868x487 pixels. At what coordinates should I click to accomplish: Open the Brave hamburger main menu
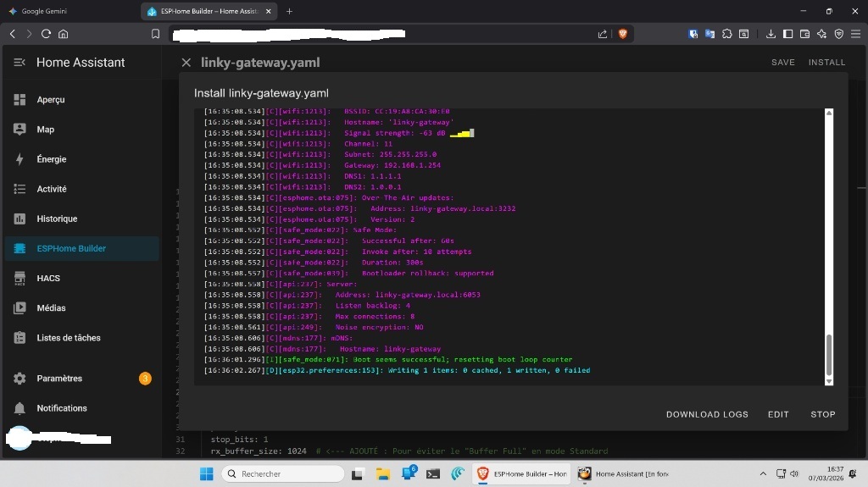855,34
